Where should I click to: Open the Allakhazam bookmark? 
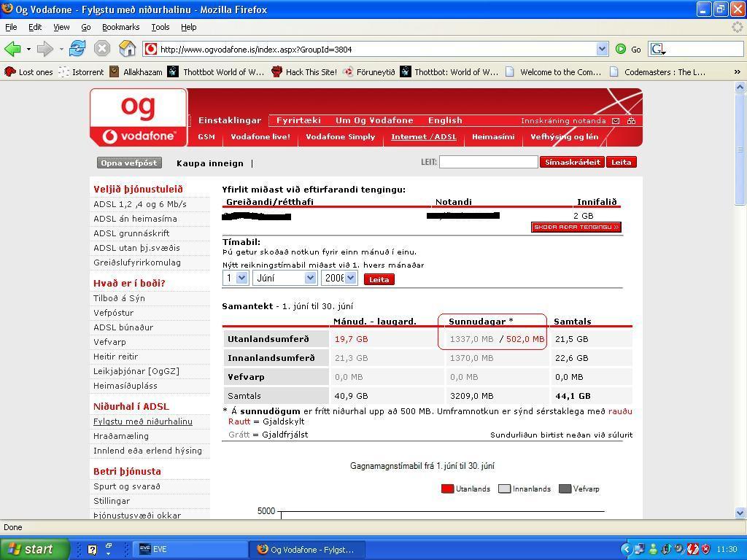[x=136, y=72]
